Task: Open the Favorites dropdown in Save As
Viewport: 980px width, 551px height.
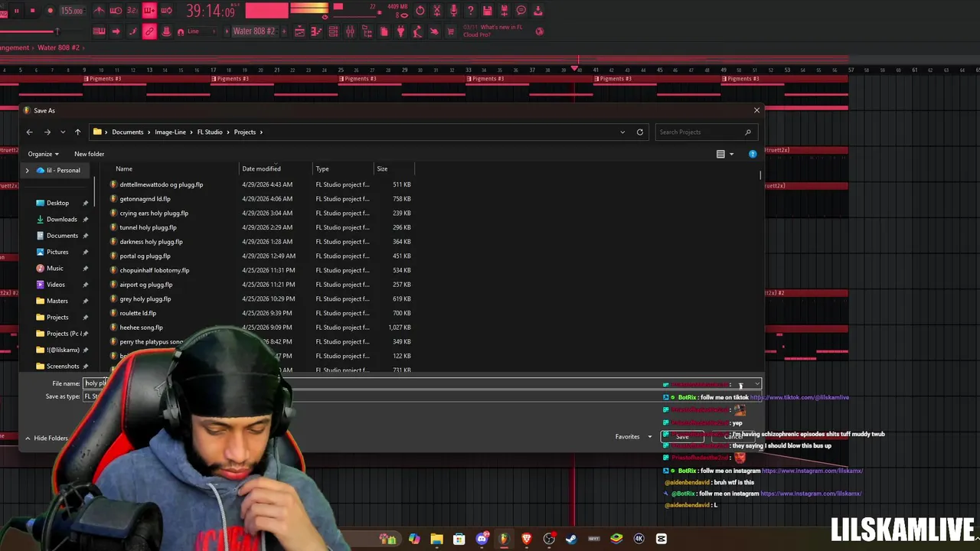Action: pyautogui.click(x=632, y=437)
